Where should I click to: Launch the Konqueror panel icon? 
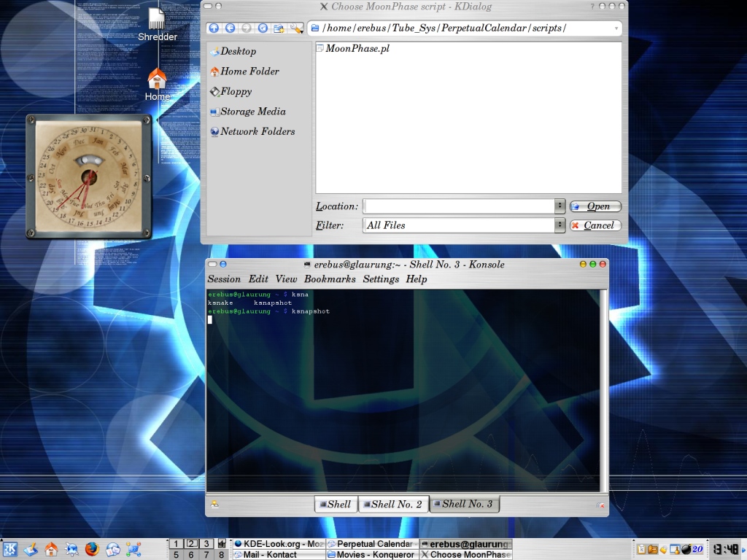[x=71, y=549]
